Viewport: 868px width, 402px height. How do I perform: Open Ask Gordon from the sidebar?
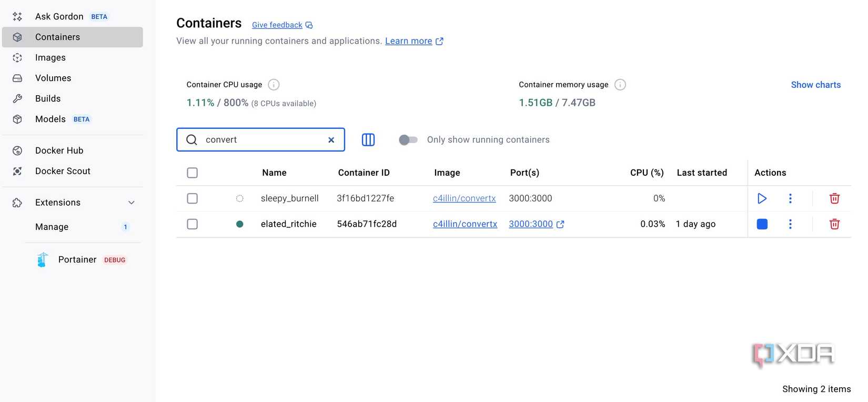coord(73,16)
